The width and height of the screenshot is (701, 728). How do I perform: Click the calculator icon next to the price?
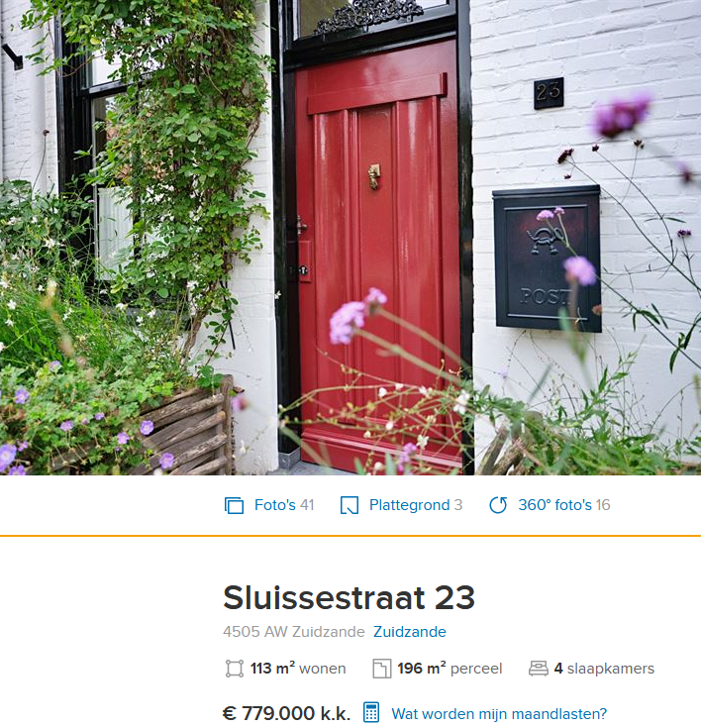pos(371,712)
